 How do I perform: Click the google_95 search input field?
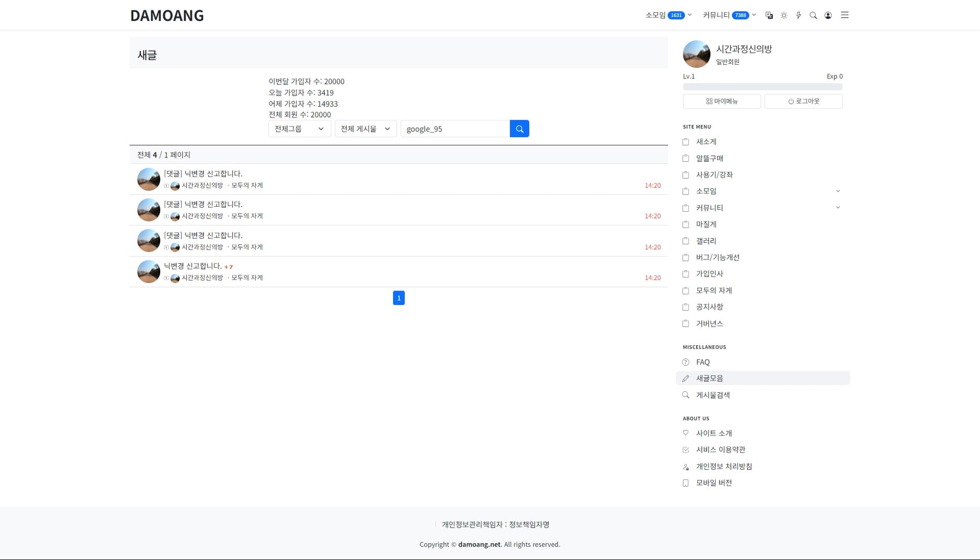[x=455, y=129]
